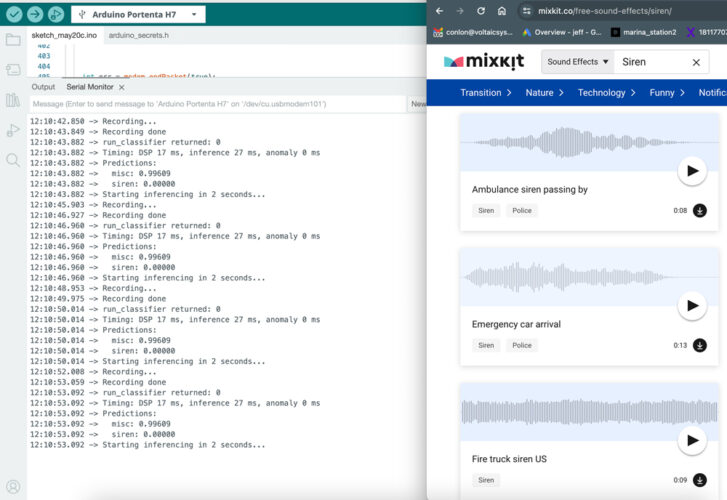Click the Police tag under Emergency car arrival
This screenshot has width=727, height=500.
522,345
